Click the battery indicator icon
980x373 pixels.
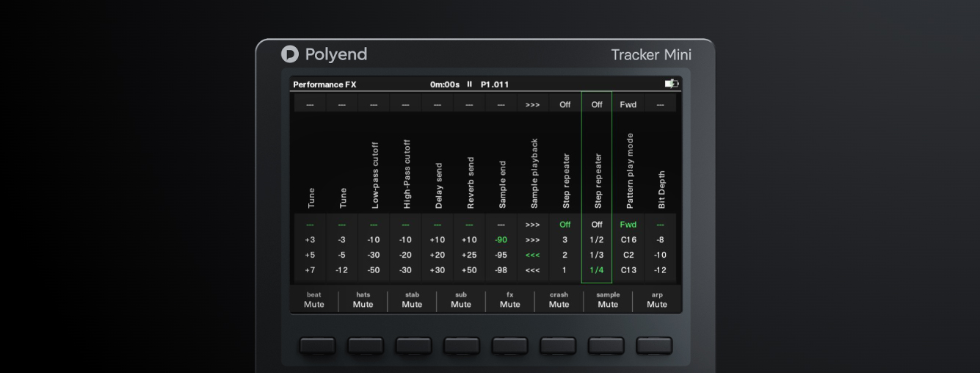(x=672, y=84)
